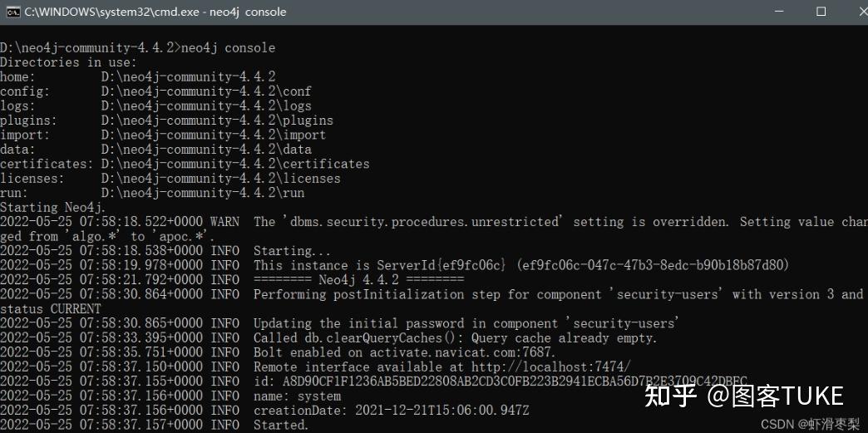Select the 'Starting Neo4j.' output line

coord(52,208)
